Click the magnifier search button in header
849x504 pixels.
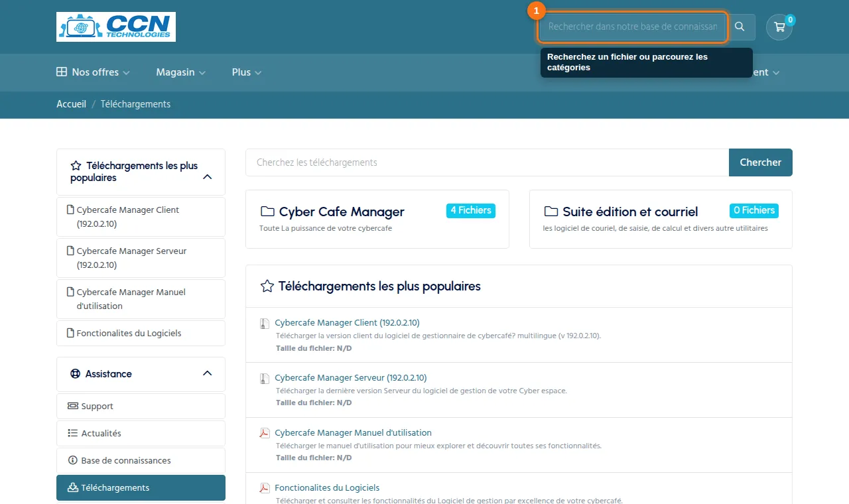pos(740,27)
